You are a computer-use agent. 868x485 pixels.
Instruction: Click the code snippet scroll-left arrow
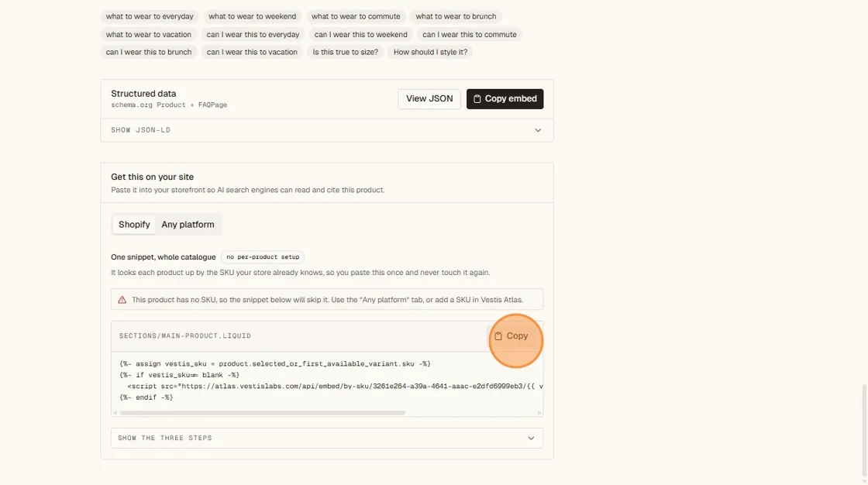coord(115,413)
